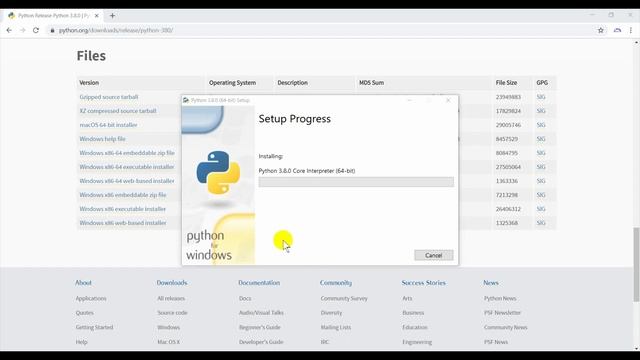Reload the python.org page
The height and width of the screenshot is (360, 640).
[36, 30]
